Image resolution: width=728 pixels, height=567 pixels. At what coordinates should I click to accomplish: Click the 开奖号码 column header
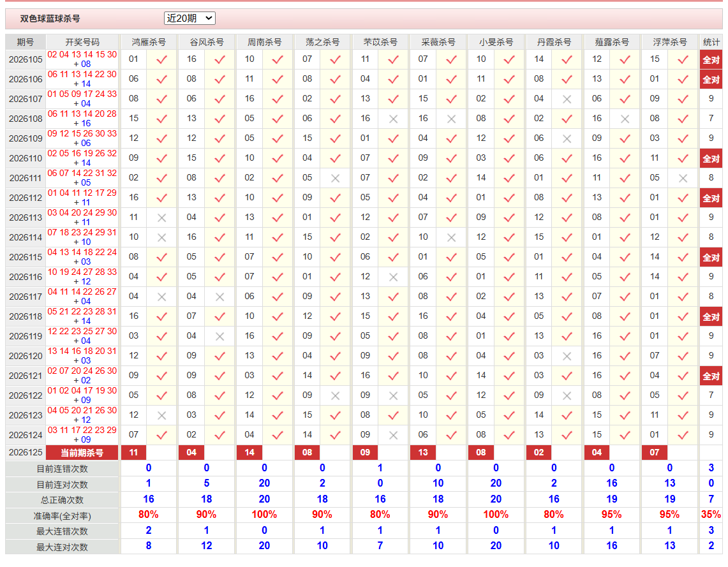click(82, 42)
